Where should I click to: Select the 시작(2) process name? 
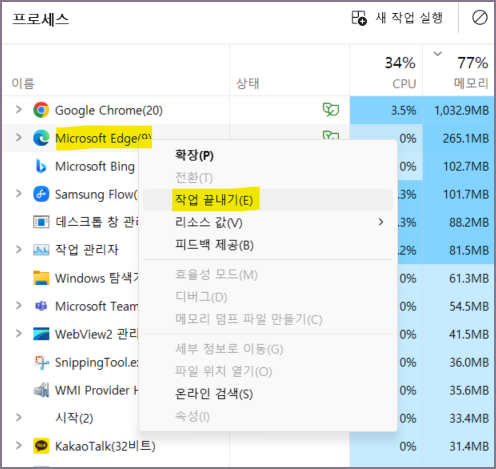point(74,418)
